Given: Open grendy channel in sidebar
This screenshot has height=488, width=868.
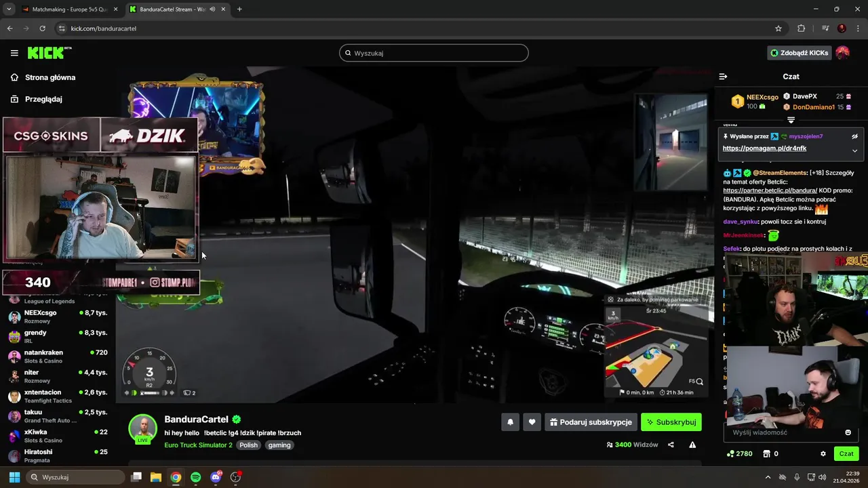Looking at the screenshot, I should [57, 337].
